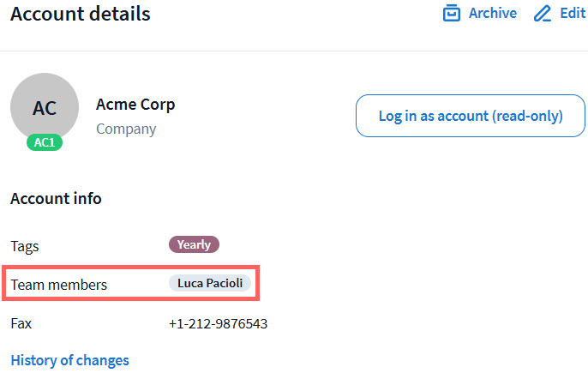Click the Account info section heading

click(56, 199)
